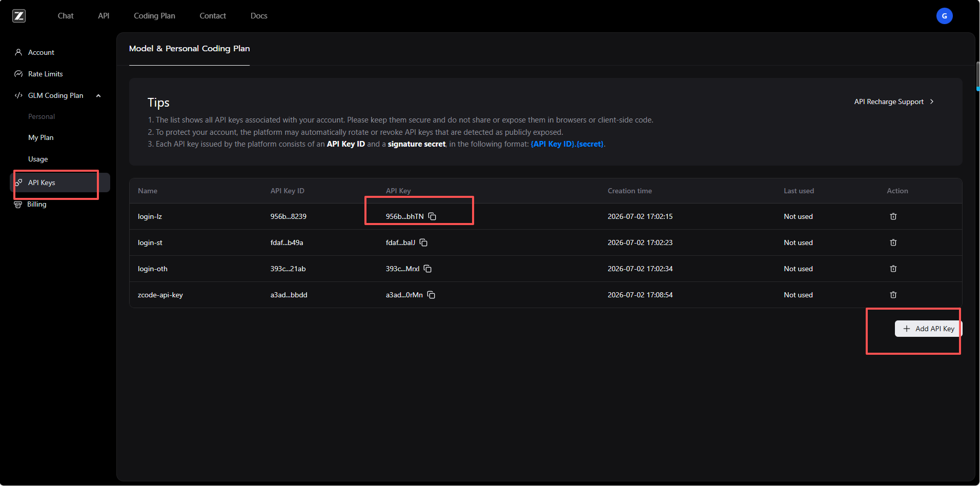Image resolution: width=980 pixels, height=486 pixels.
Task: Click the API Keys key icon
Action: tap(18, 183)
